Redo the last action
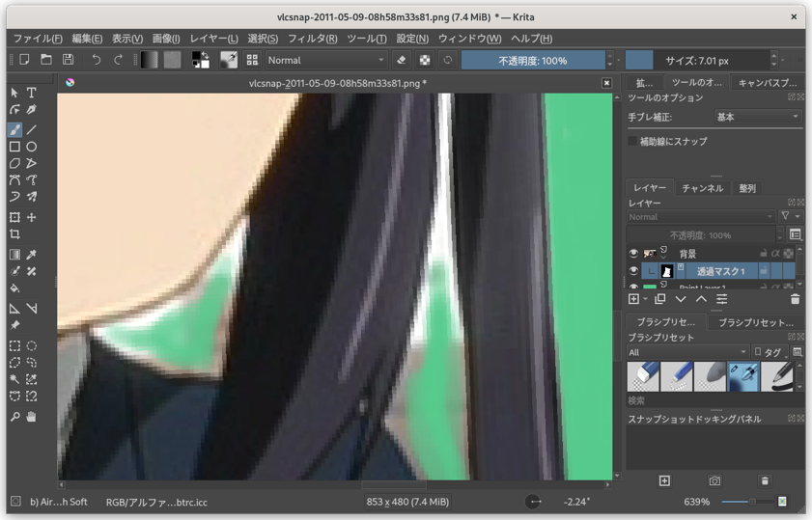Image resolution: width=812 pixels, height=520 pixels. [118, 60]
